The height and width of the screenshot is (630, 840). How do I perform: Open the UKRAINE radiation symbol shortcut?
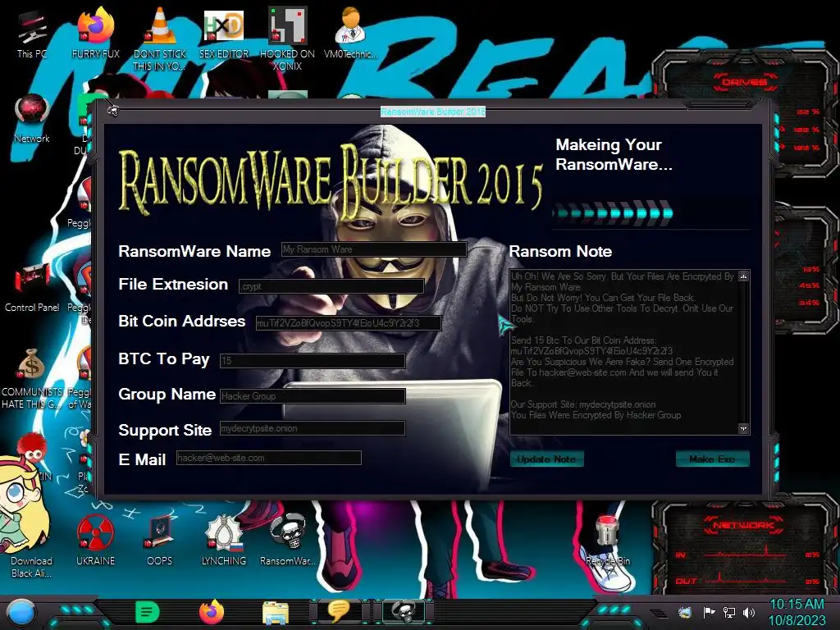(95, 540)
